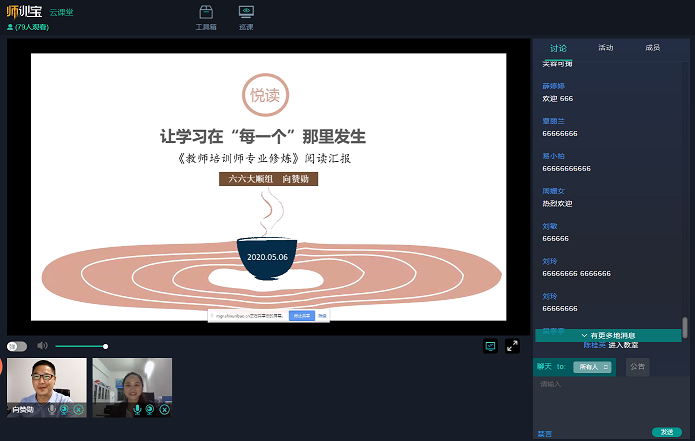This screenshot has height=441, width=695.
Task: Close the woman's video tile with X icon
Action: click(x=164, y=409)
